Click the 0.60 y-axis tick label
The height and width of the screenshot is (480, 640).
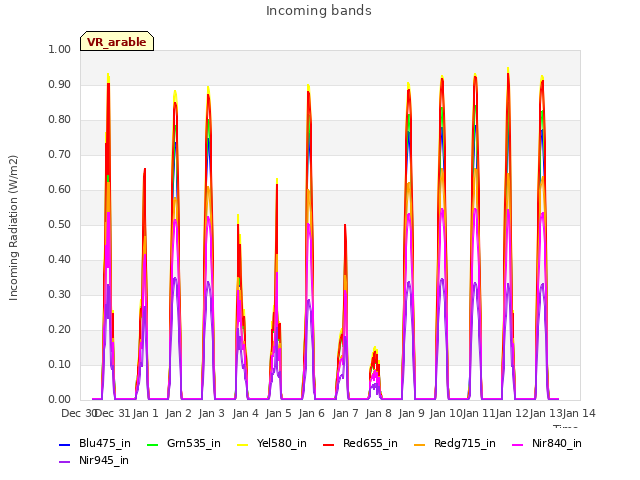click(x=60, y=189)
